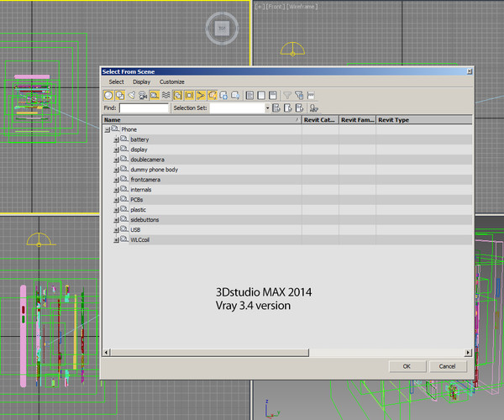Collapse the Phone tree node
This screenshot has width=504, height=420.
point(107,129)
